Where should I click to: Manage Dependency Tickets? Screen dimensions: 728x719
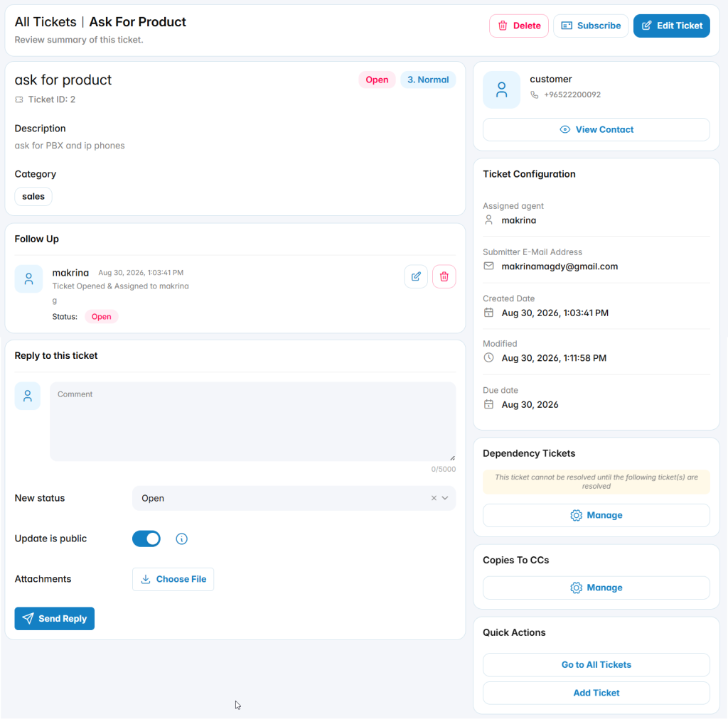tap(596, 515)
